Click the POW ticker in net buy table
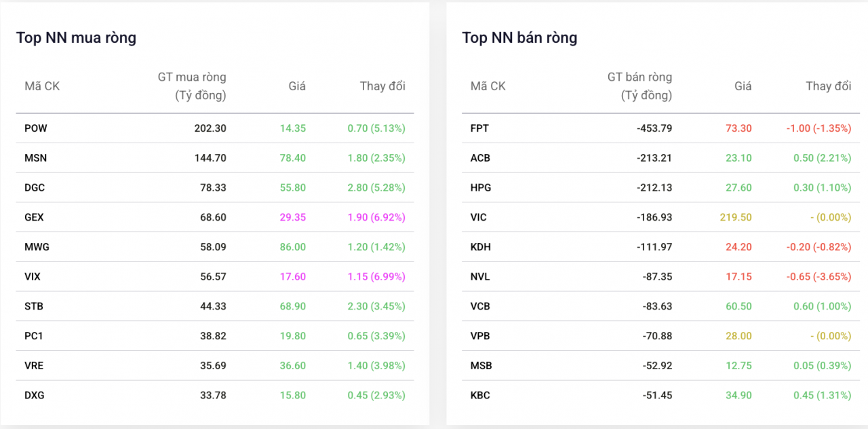The image size is (868, 429). coord(36,128)
